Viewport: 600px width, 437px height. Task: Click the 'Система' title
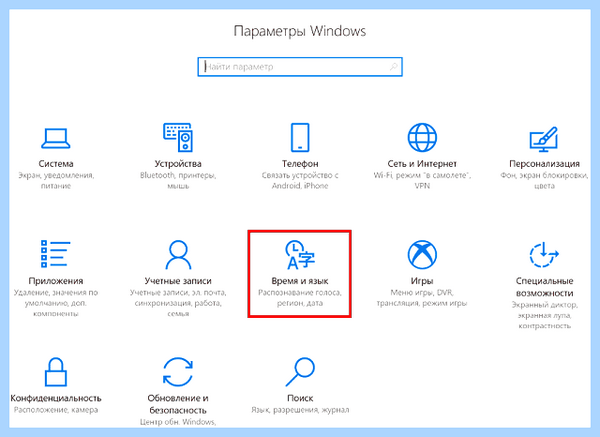(x=56, y=164)
